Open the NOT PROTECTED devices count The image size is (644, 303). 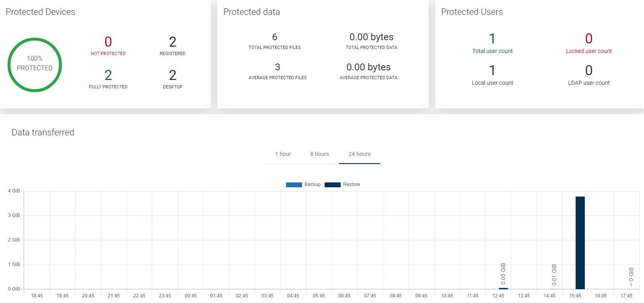tap(108, 42)
